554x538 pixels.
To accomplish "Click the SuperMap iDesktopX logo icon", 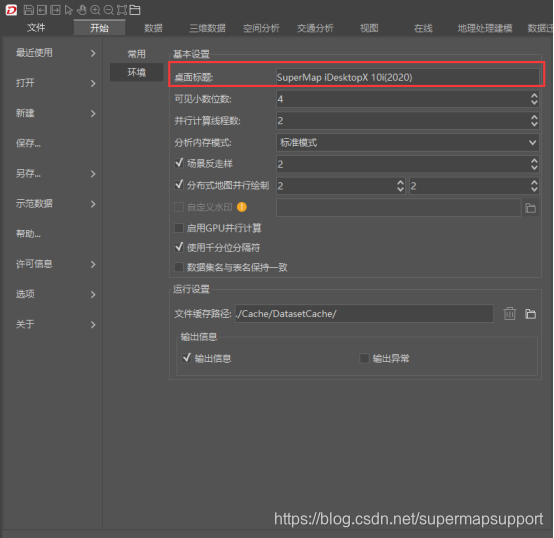I will 11,10.
